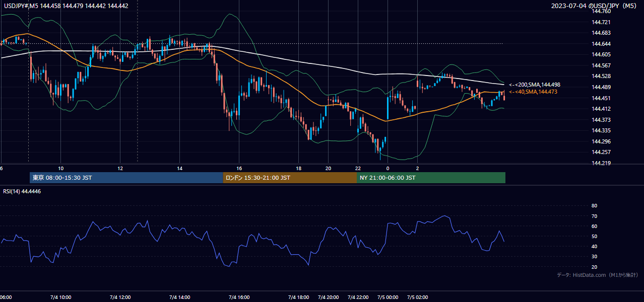Click the price axis value 144.412
Screen dimensions: 644x302
pyautogui.click(x=600, y=109)
